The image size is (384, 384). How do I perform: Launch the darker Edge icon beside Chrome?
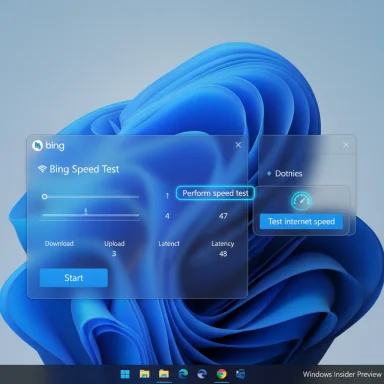[x=202, y=374]
